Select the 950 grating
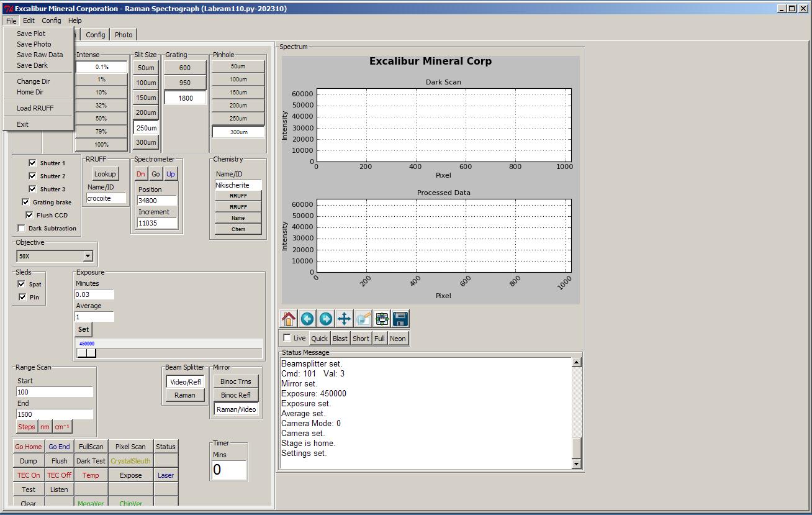The height and width of the screenshot is (515, 812). point(185,83)
